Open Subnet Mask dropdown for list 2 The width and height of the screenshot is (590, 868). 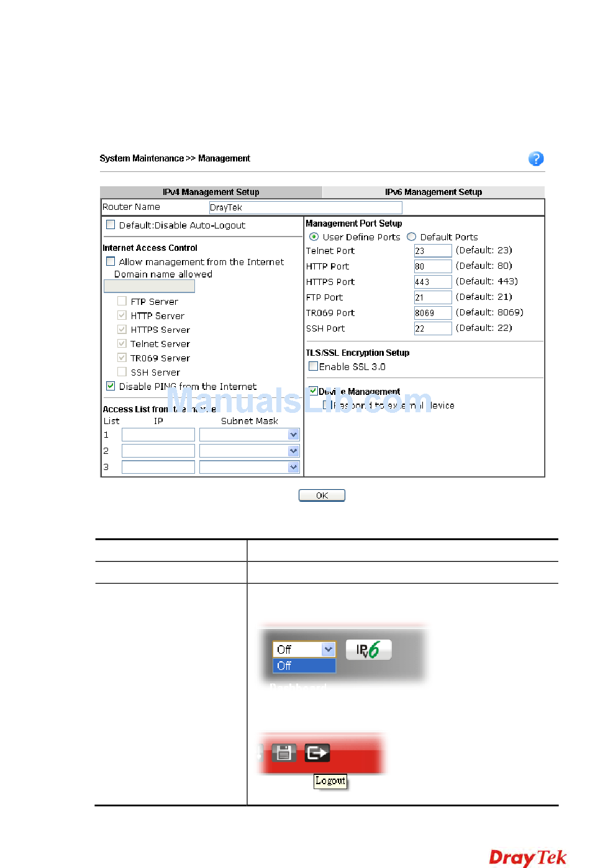point(294,451)
